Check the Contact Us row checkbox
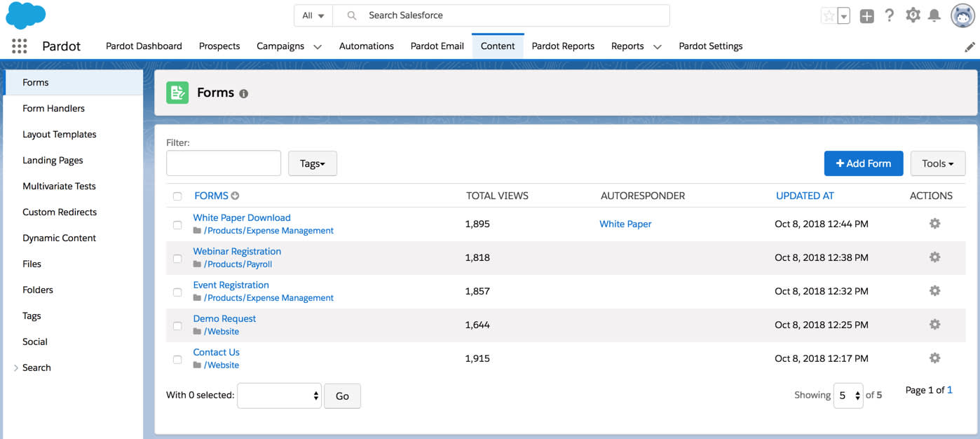This screenshot has width=980, height=439. pyautogui.click(x=177, y=360)
